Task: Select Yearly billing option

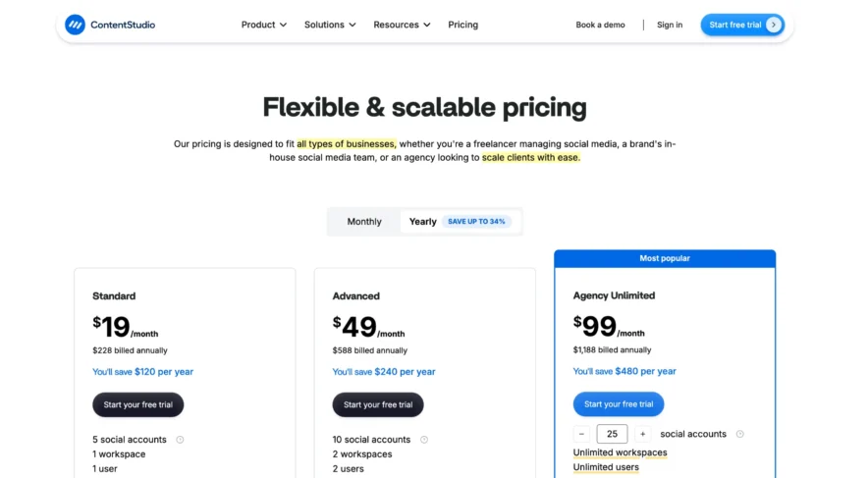Action: pyautogui.click(x=423, y=222)
